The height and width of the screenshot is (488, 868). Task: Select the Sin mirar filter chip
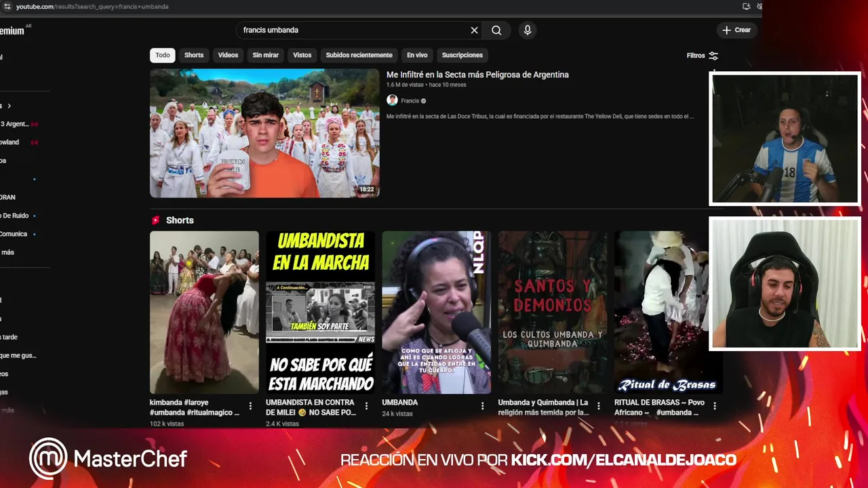tap(266, 55)
